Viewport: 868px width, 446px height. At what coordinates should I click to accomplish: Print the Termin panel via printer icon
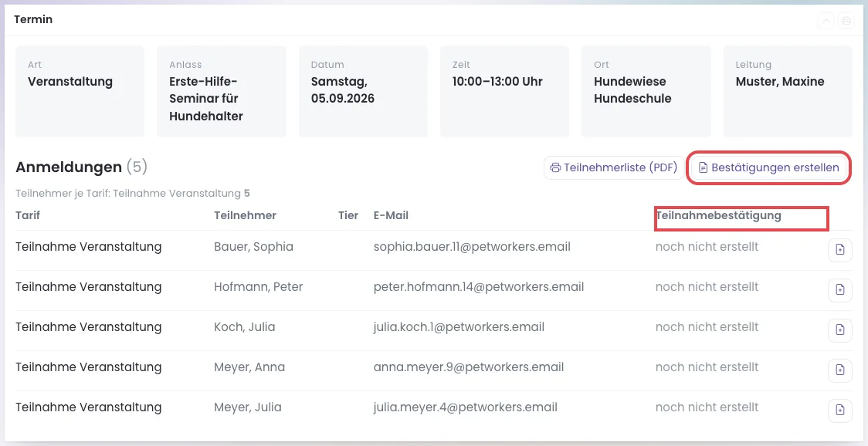pos(846,21)
